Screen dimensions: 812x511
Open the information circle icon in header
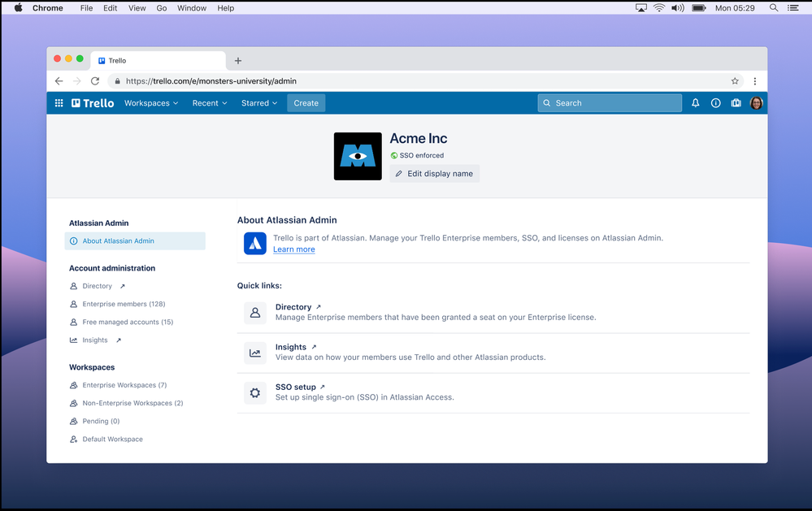[x=715, y=103]
